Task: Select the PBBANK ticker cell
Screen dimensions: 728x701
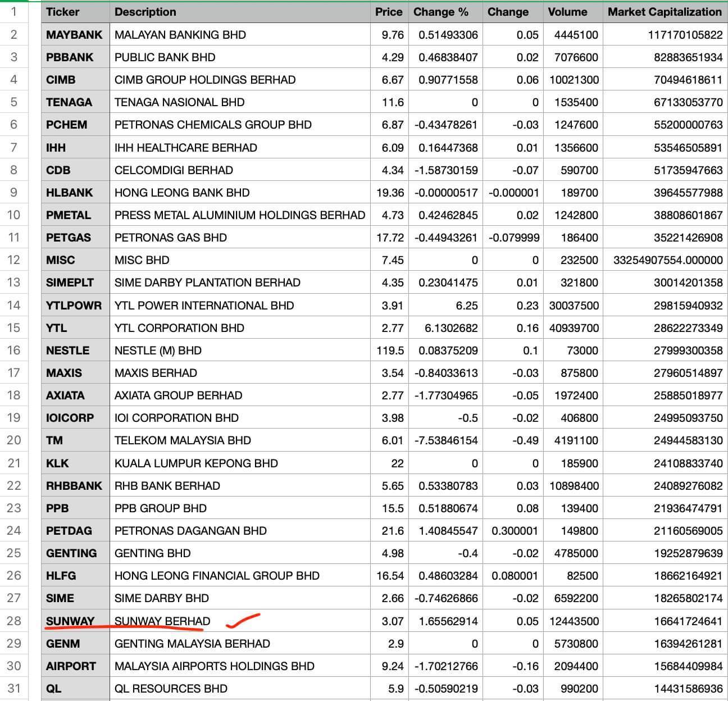Action: click(75, 57)
